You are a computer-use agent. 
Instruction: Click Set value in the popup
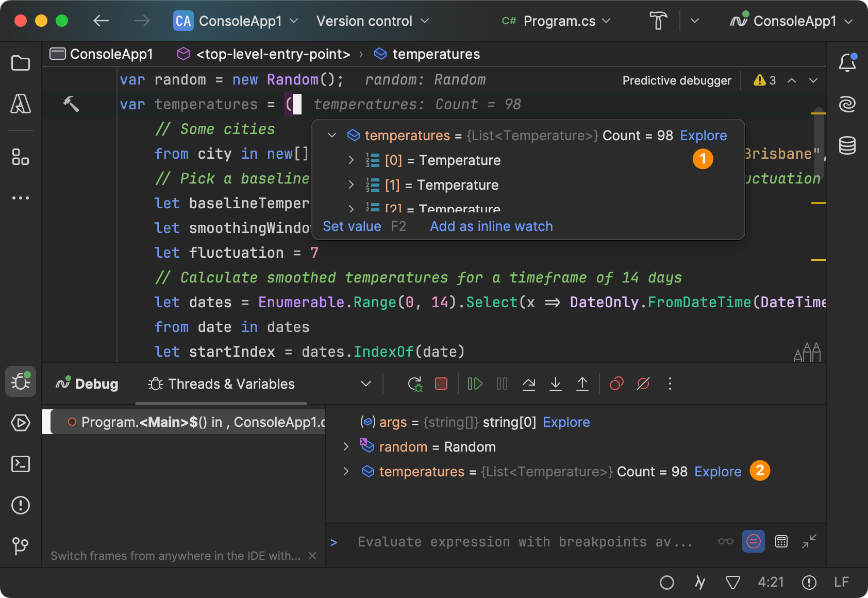(x=352, y=226)
